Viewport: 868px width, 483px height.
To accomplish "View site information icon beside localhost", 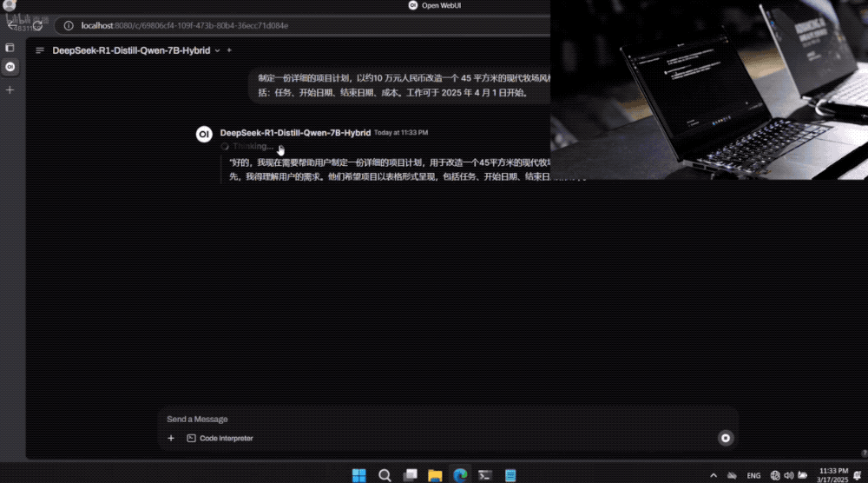I will coord(68,25).
